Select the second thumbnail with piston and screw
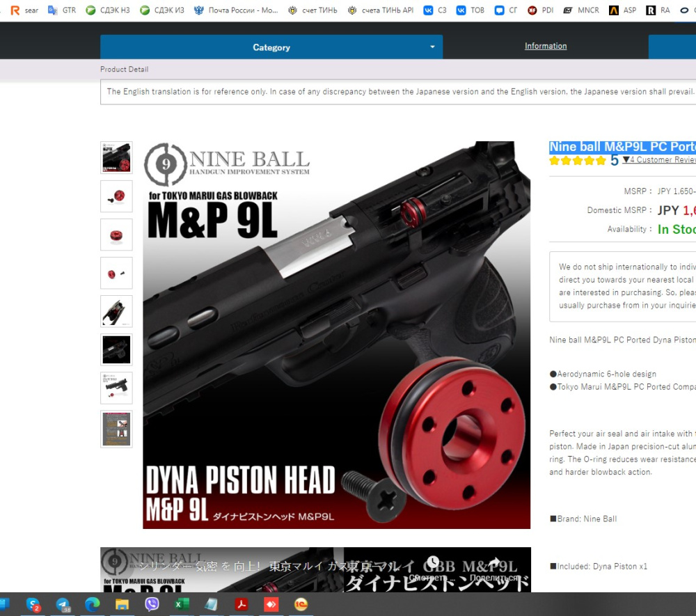Image resolution: width=696 pixels, height=616 pixels. [x=116, y=196]
